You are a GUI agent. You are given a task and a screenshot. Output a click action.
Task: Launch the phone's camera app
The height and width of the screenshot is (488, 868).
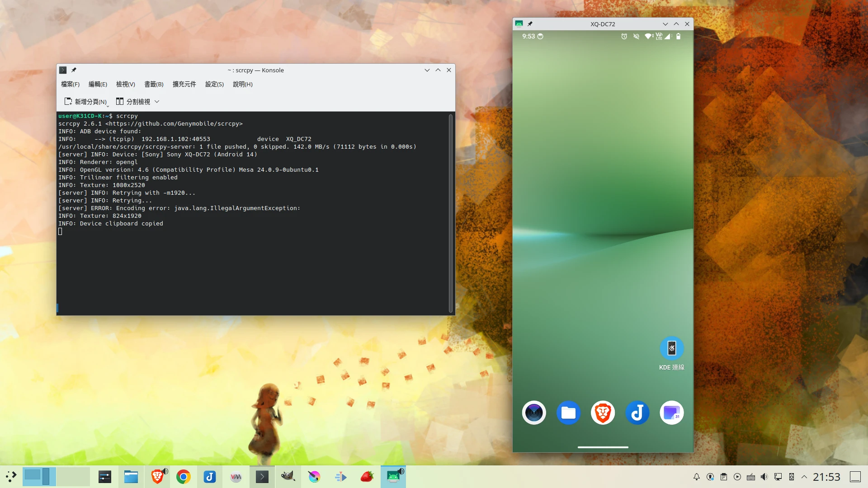click(x=534, y=413)
